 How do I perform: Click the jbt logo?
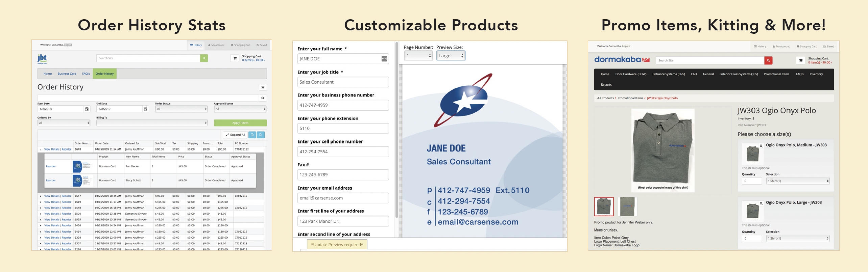click(42, 59)
